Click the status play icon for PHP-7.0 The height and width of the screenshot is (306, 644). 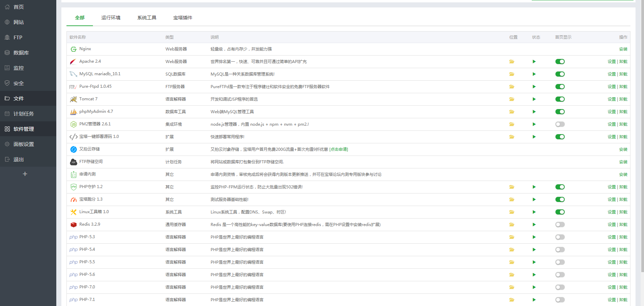[534, 287]
